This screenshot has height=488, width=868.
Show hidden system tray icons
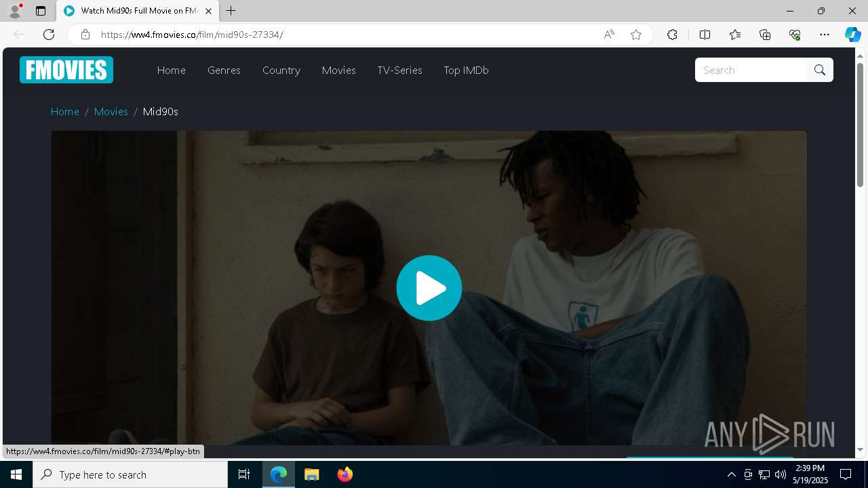731,474
